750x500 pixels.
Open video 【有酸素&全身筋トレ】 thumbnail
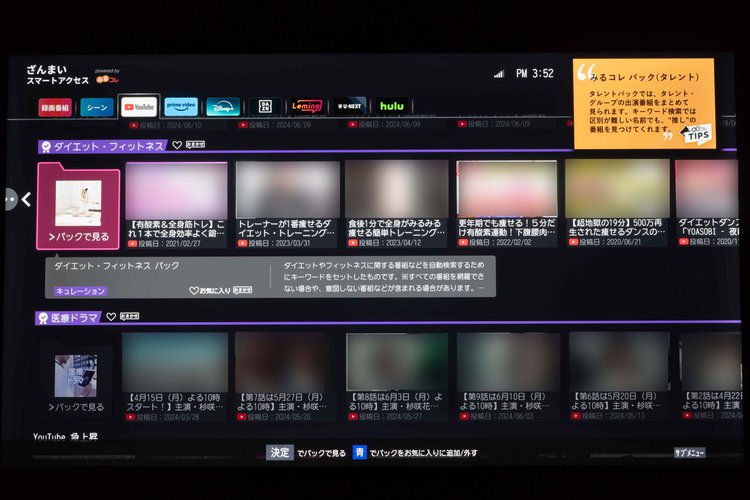coord(176,190)
